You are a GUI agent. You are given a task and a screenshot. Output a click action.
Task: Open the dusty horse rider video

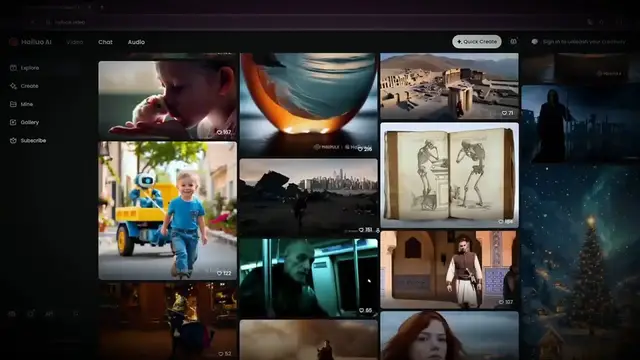pyautogui.click(x=309, y=340)
